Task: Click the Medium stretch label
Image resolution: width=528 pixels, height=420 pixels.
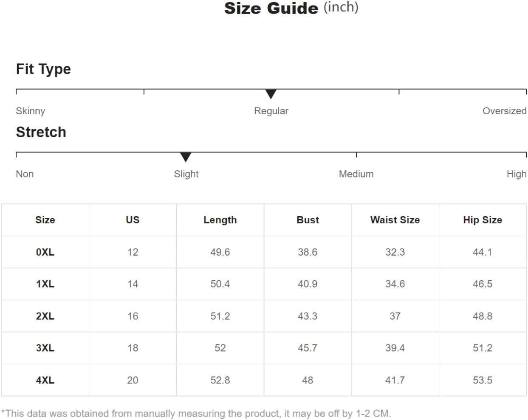Action: [356, 174]
